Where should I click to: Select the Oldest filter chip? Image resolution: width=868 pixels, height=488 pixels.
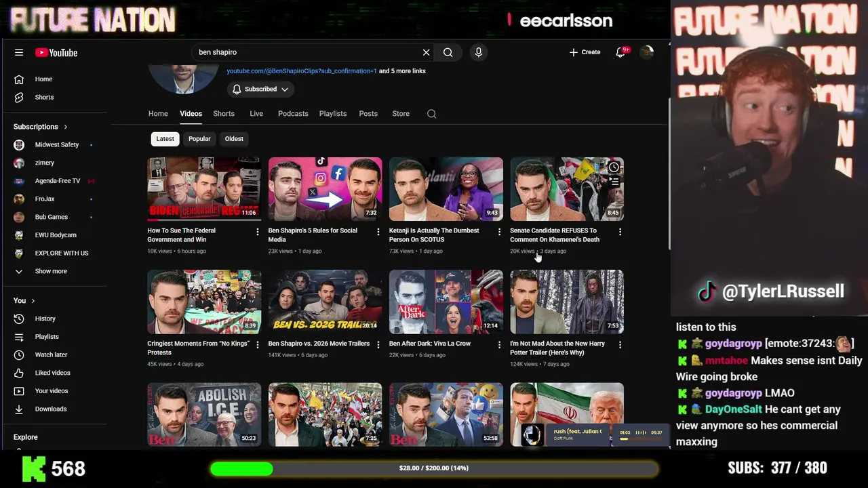pyautogui.click(x=234, y=139)
